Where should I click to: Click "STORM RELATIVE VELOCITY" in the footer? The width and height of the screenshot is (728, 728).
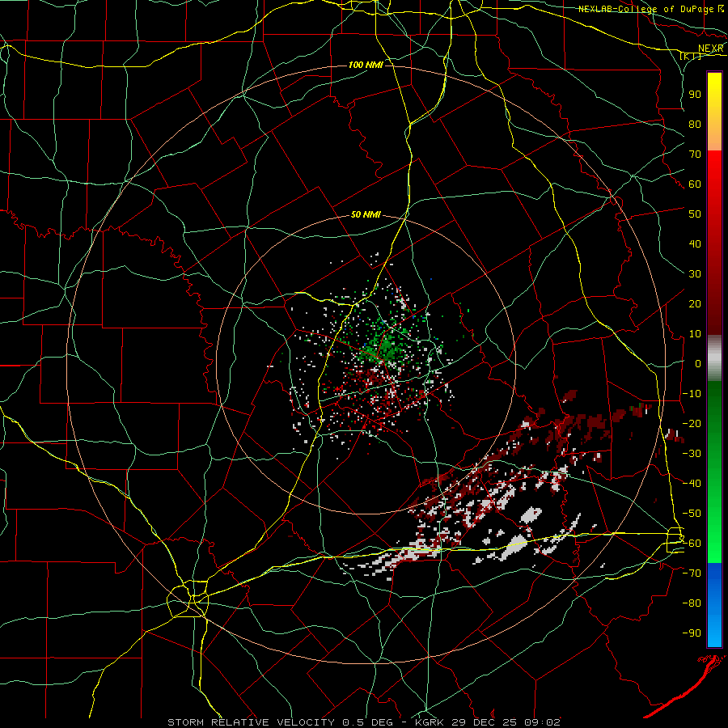(x=251, y=722)
